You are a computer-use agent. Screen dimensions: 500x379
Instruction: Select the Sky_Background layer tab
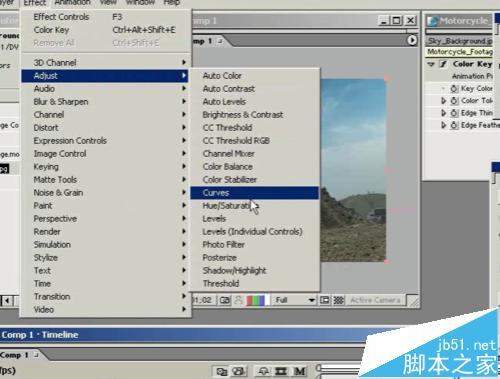tap(459, 41)
